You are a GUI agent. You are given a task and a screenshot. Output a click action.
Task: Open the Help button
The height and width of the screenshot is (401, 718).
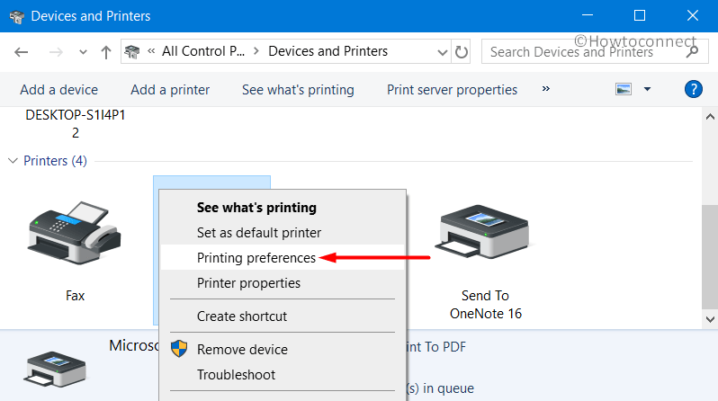click(x=693, y=89)
